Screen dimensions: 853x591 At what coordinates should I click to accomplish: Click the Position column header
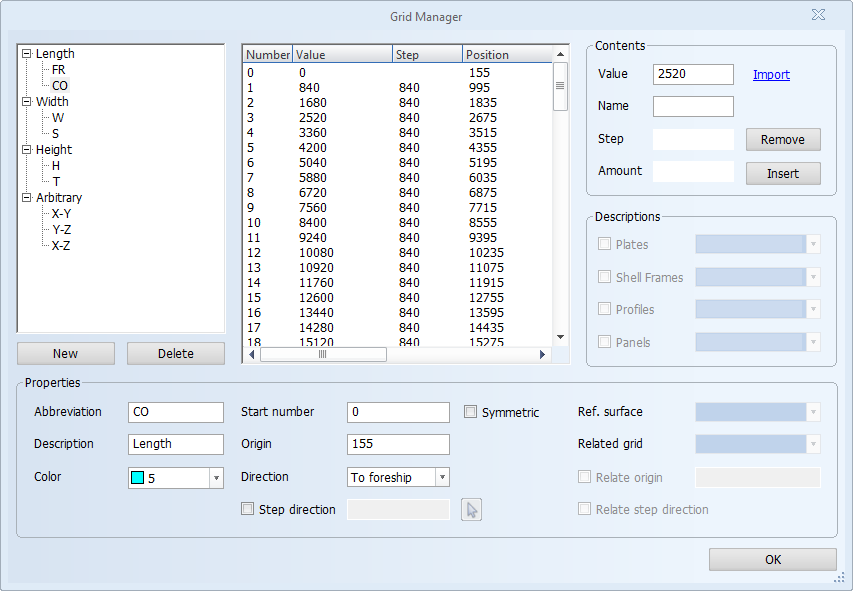505,55
